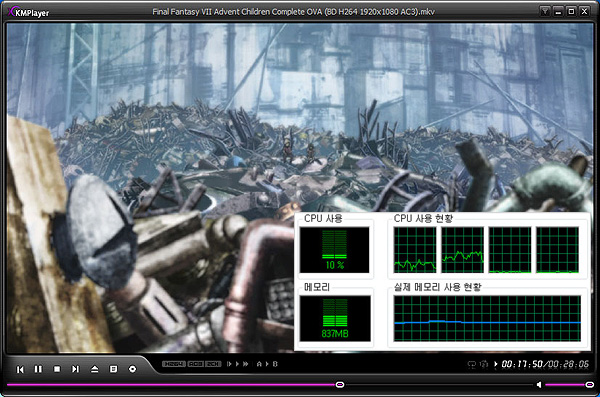This screenshot has width=600, height=397.
Task: Toggle the repeat playback icon
Action: tap(472, 364)
